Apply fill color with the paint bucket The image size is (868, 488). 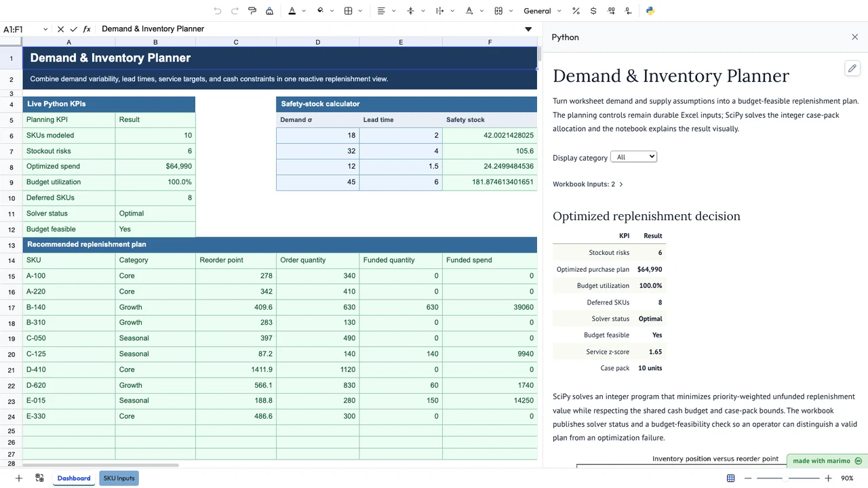click(x=320, y=11)
